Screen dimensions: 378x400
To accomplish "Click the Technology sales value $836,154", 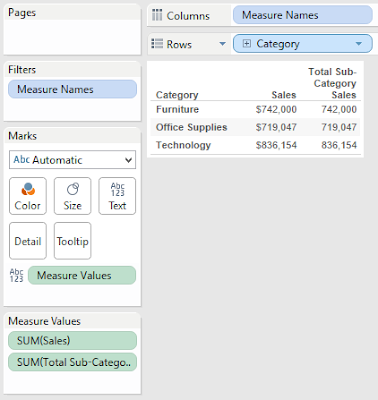I will pos(276,145).
